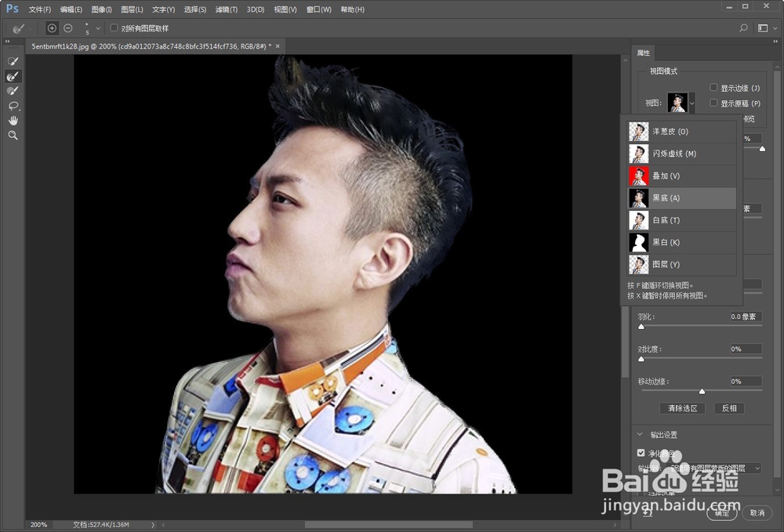Switch to the 属性 panel tab
This screenshot has width=784, height=532.
click(644, 52)
